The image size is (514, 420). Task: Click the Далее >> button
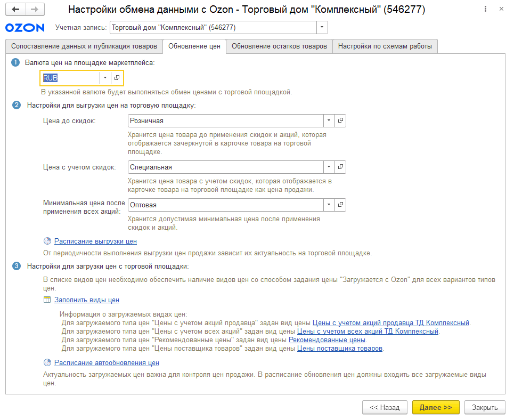[436, 408]
